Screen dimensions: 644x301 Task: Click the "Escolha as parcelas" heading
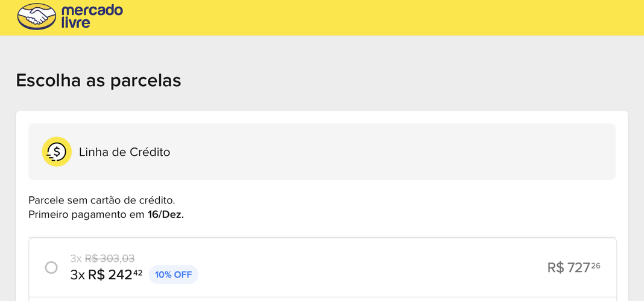pyautogui.click(x=98, y=80)
